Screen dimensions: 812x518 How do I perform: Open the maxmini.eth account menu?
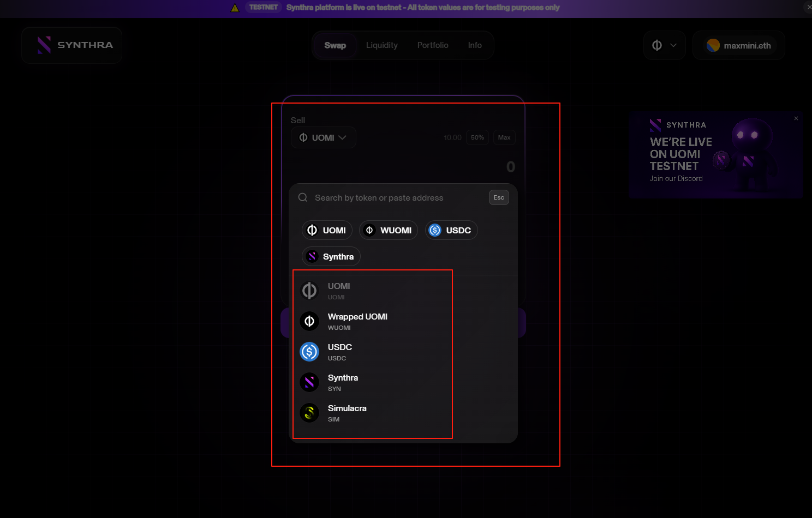point(738,45)
